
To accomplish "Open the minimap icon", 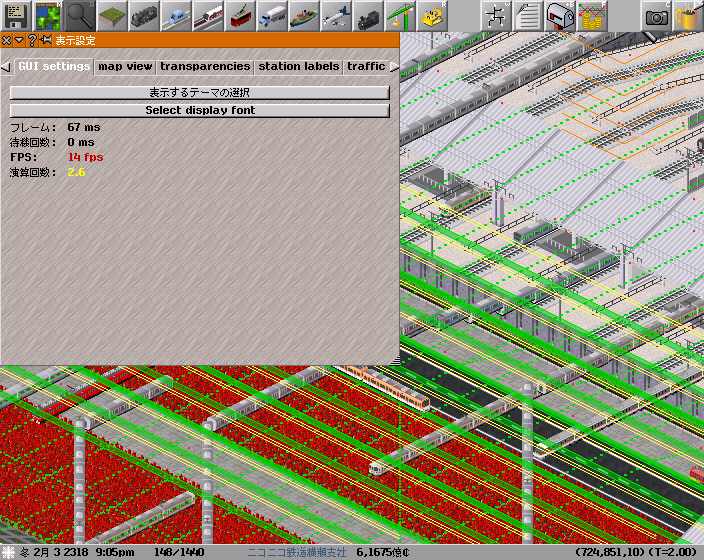I will click(x=48, y=16).
